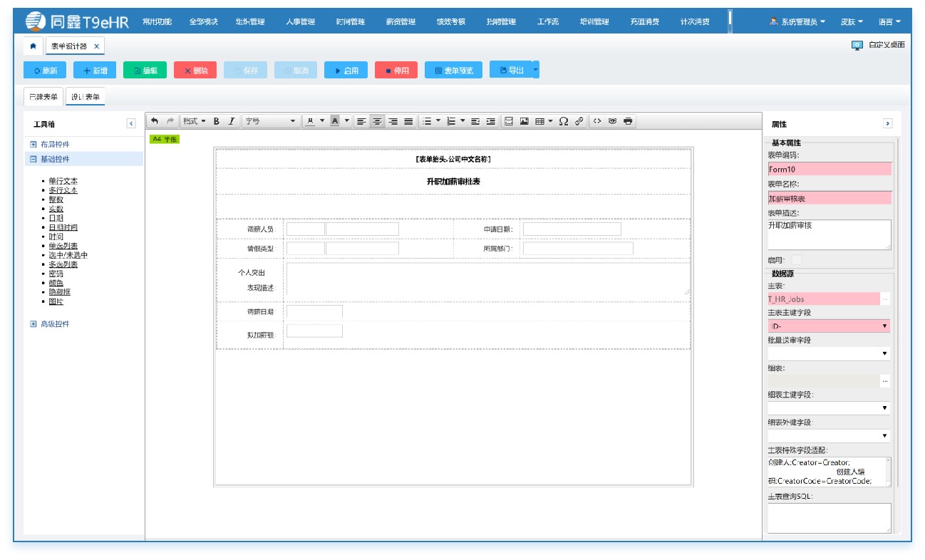
Task: Click the eye preview icon
Action: coord(612,121)
